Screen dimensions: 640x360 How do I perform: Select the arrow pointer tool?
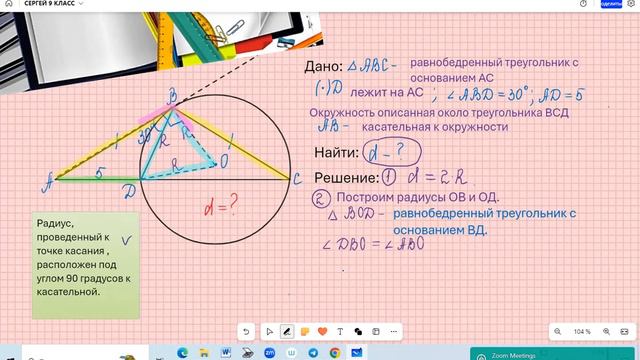(x=269, y=331)
